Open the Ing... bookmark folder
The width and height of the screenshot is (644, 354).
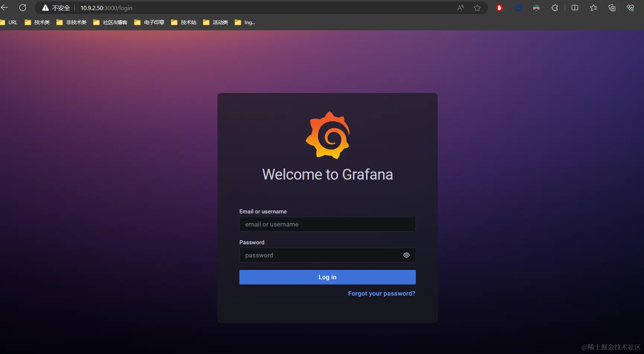pos(245,22)
